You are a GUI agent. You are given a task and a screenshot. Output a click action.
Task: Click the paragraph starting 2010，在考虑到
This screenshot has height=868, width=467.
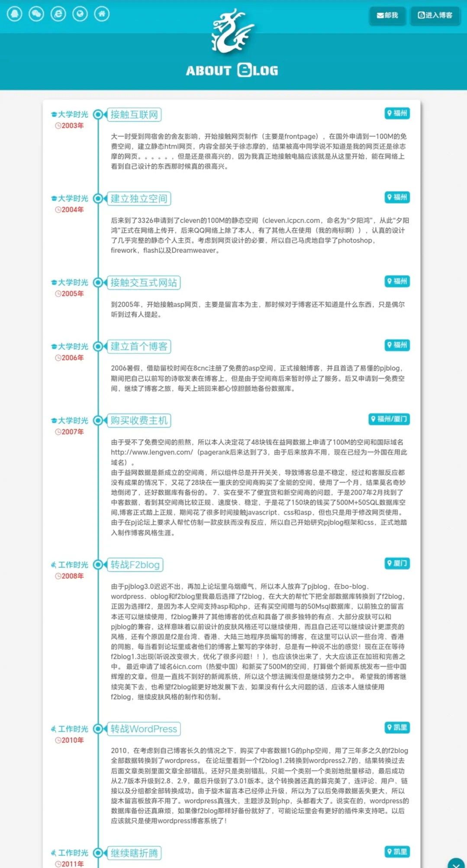(x=260, y=786)
